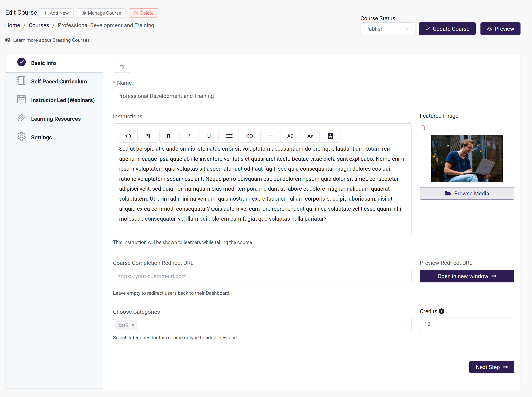This screenshot has width=532, height=397.
Task: Click the Credits info icon
Action: pos(441,311)
